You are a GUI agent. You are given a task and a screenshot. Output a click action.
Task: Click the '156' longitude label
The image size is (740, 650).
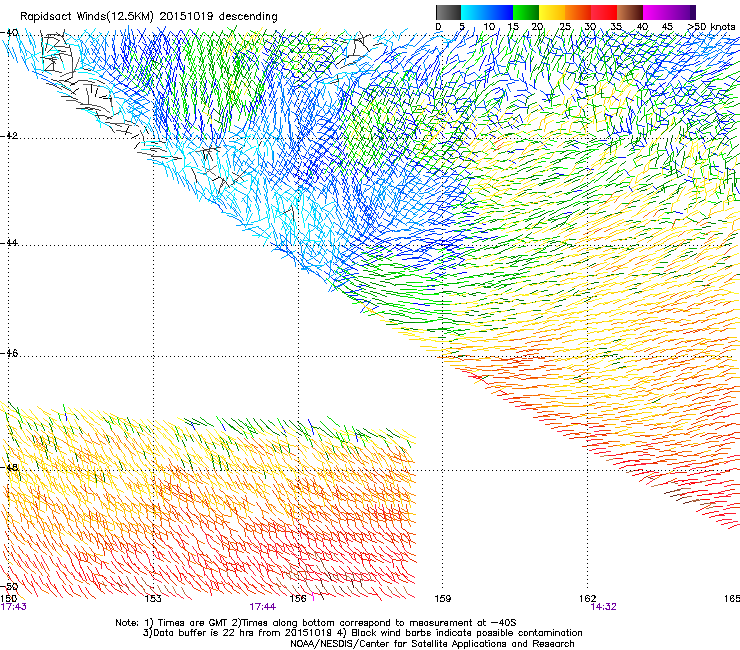coord(298,599)
